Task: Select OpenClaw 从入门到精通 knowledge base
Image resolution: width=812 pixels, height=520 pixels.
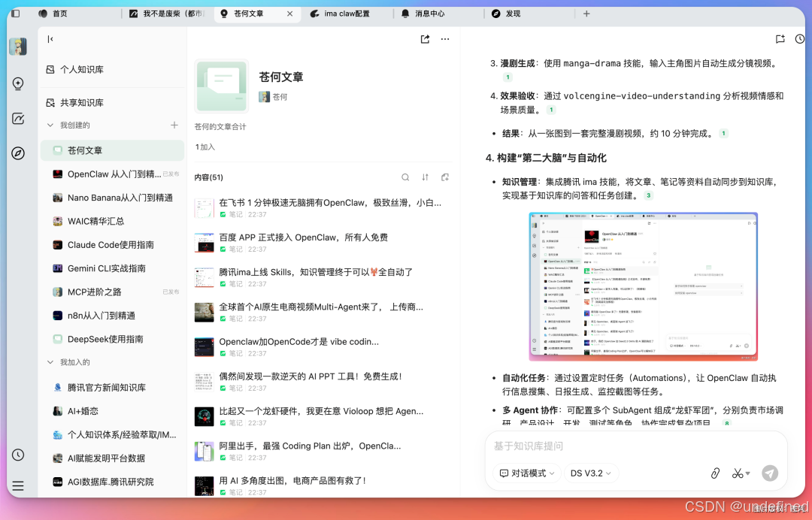Action: (112, 174)
